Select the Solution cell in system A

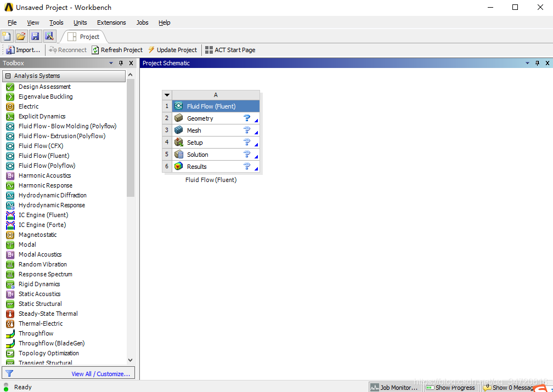pos(216,155)
